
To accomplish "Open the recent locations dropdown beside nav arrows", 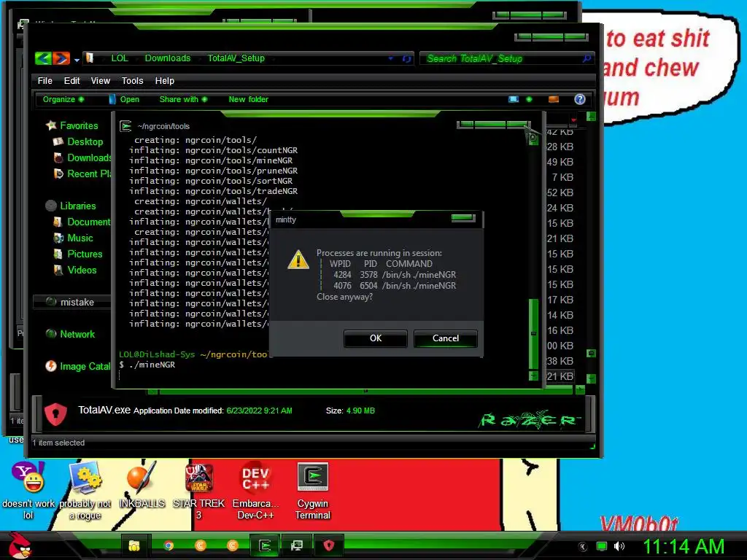I will pos(77,60).
